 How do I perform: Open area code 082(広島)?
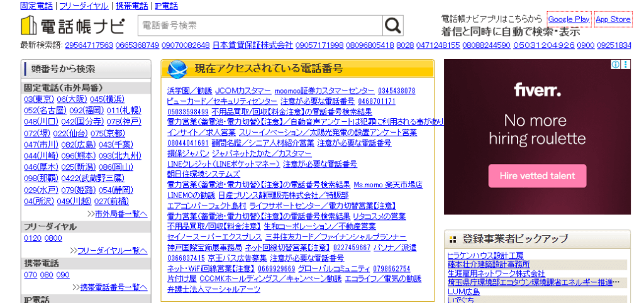pyautogui.click(x=79, y=145)
